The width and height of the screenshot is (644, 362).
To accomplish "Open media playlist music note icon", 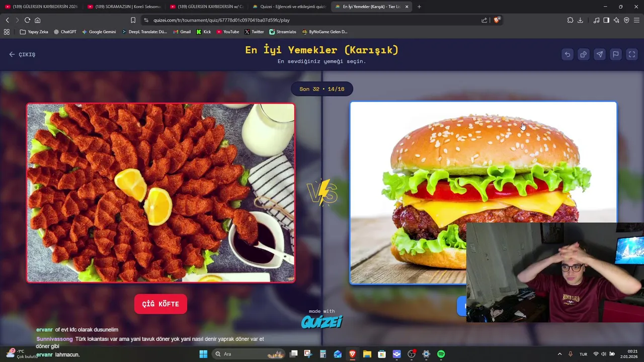I will click(596, 20).
